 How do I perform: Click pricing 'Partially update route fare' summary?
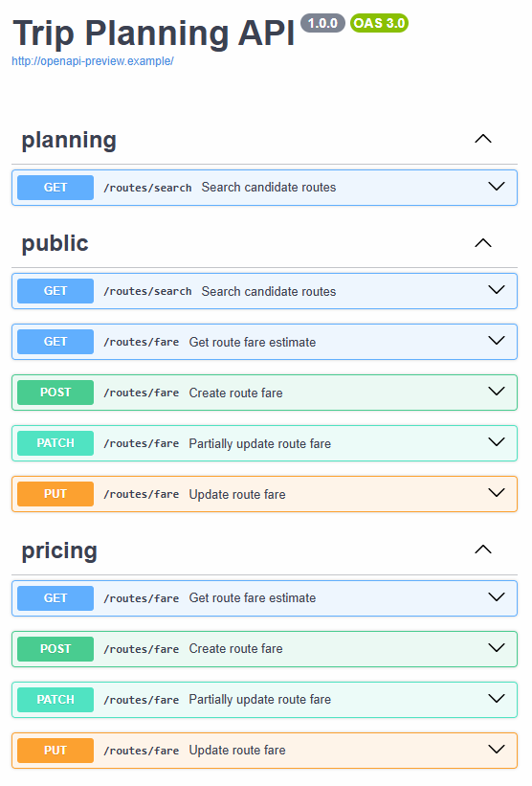tap(259, 700)
